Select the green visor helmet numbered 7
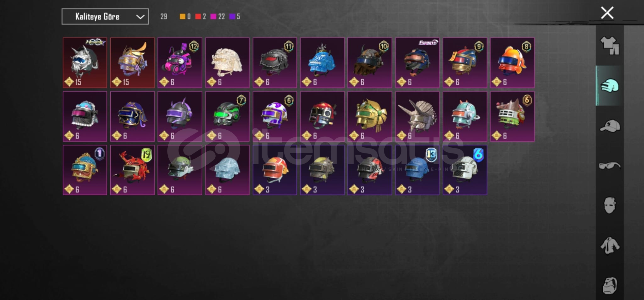This screenshot has height=300, width=644. click(227, 116)
